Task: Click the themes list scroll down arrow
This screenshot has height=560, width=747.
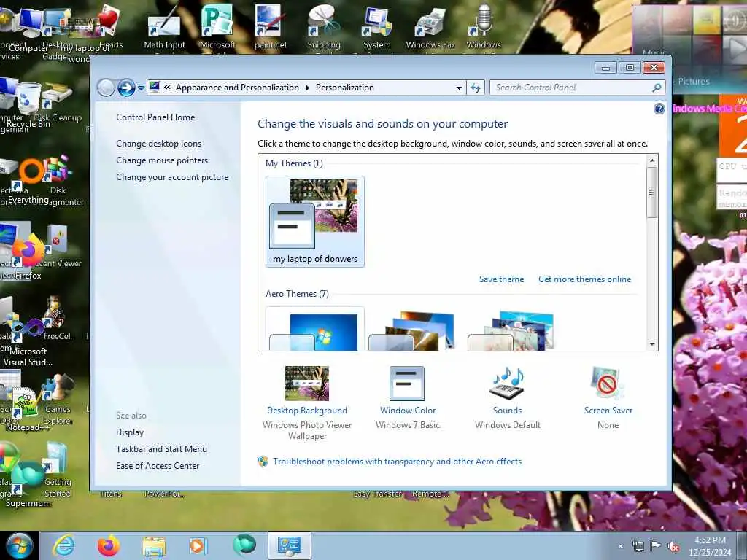Action: click(651, 344)
